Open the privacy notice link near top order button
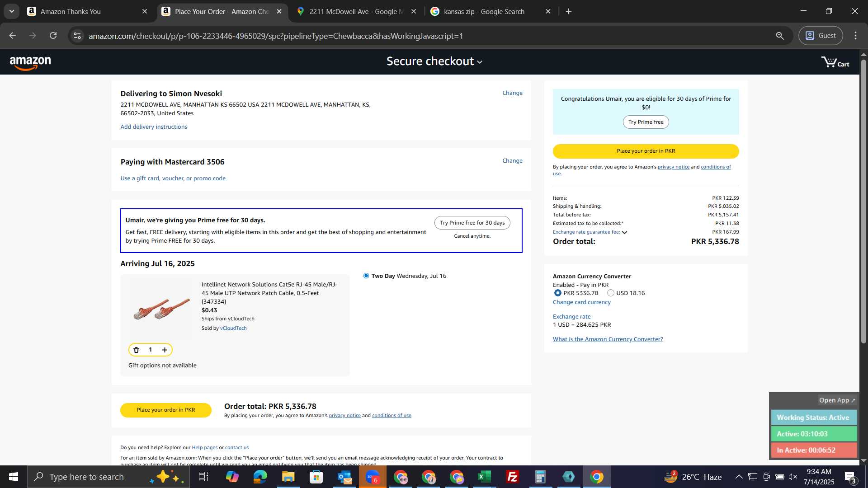Screen dimensions: 868x488 [673, 167]
